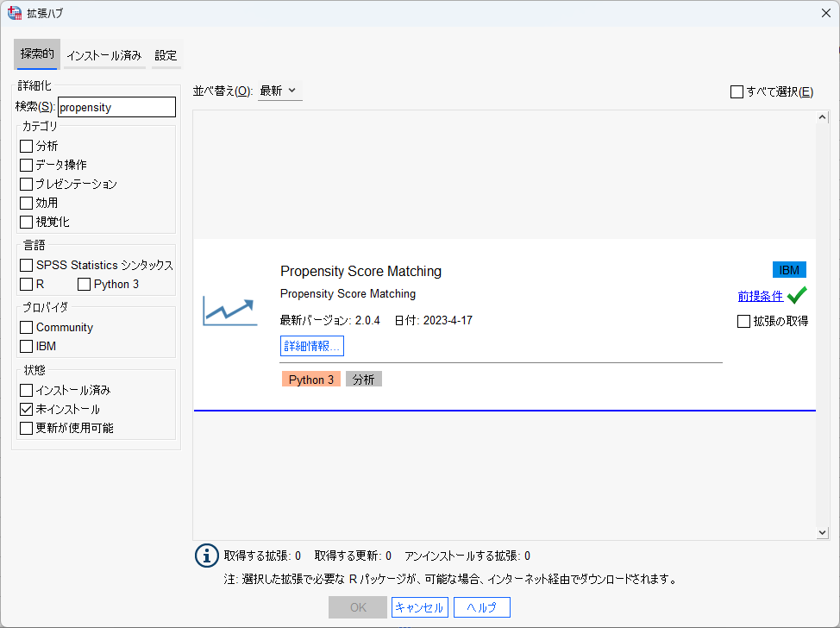The height and width of the screenshot is (628, 840).
Task: Switch to the インストール済み tab
Action: point(104,55)
